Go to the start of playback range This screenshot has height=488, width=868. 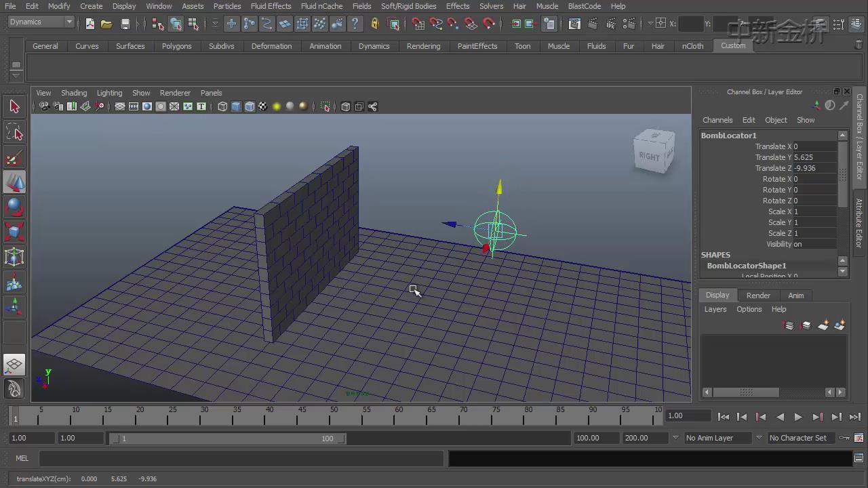(724, 417)
